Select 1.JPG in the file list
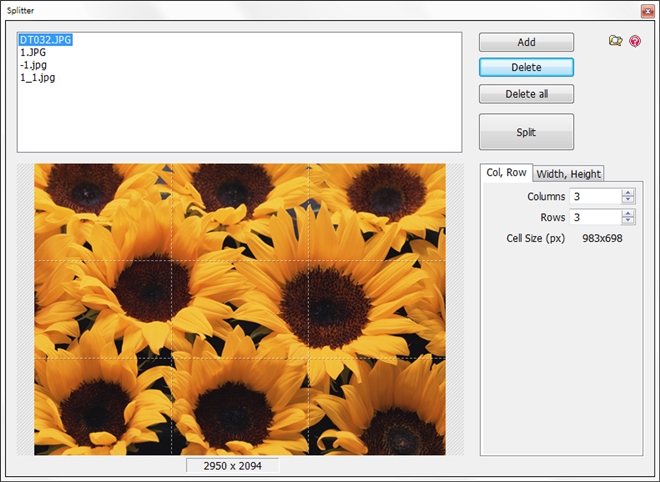Screen dimensions: 660x482 33,53
